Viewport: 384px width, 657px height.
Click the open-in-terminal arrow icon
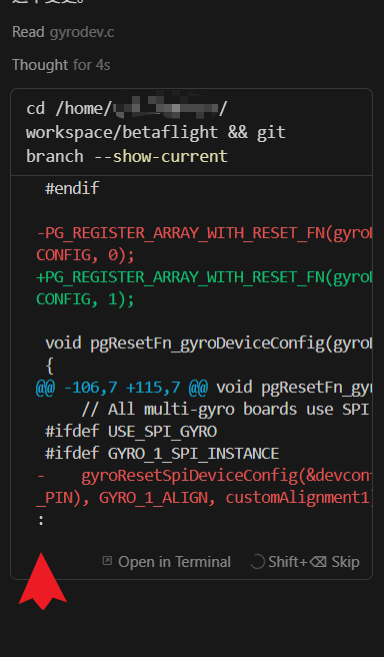107,561
